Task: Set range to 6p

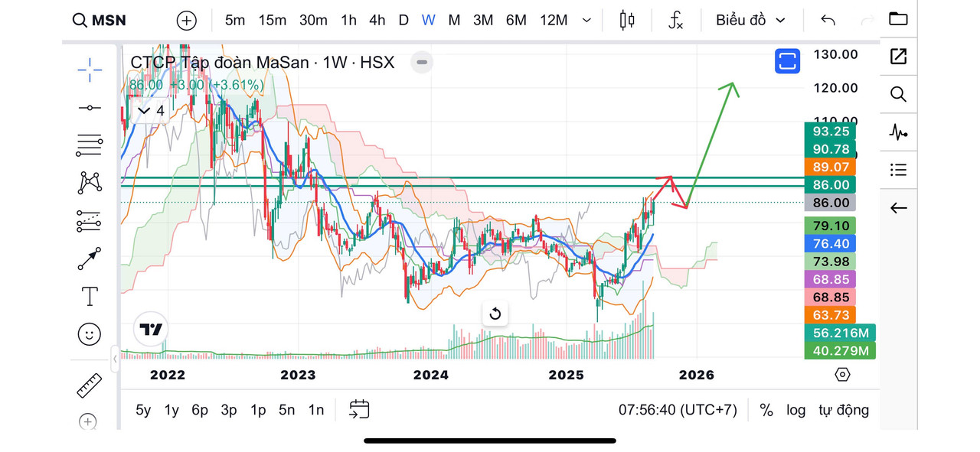Action: point(200,410)
